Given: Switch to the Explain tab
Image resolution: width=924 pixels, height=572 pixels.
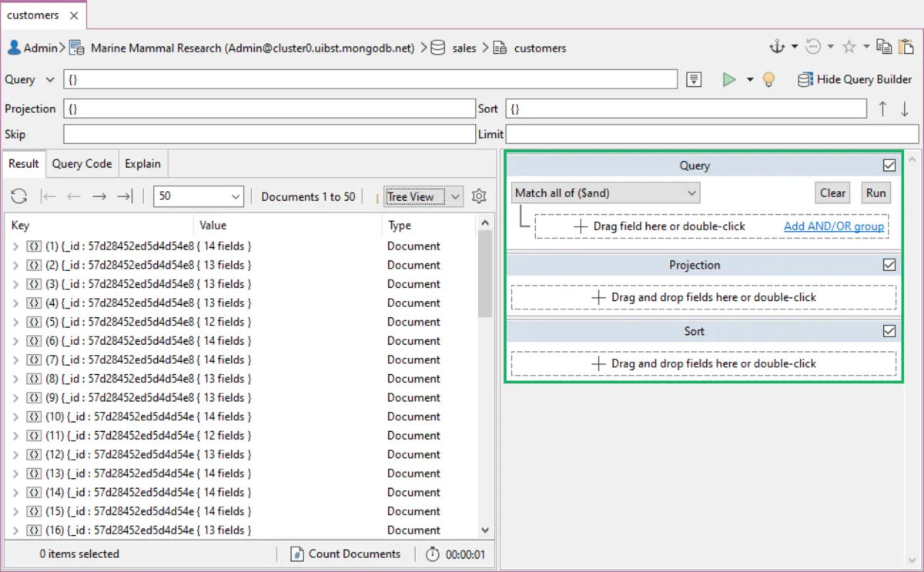Looking at the screenshot, I should pyautogui.click(x=142, y=164).
